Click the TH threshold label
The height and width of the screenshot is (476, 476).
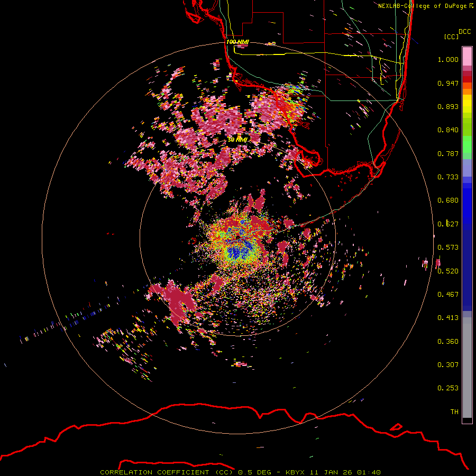point(454,412)
